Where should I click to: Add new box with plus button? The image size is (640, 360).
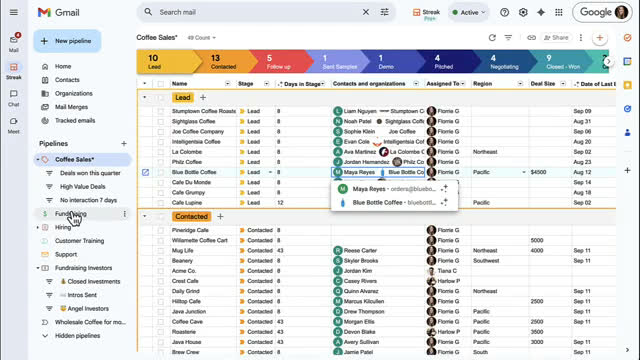pos(600,38)
